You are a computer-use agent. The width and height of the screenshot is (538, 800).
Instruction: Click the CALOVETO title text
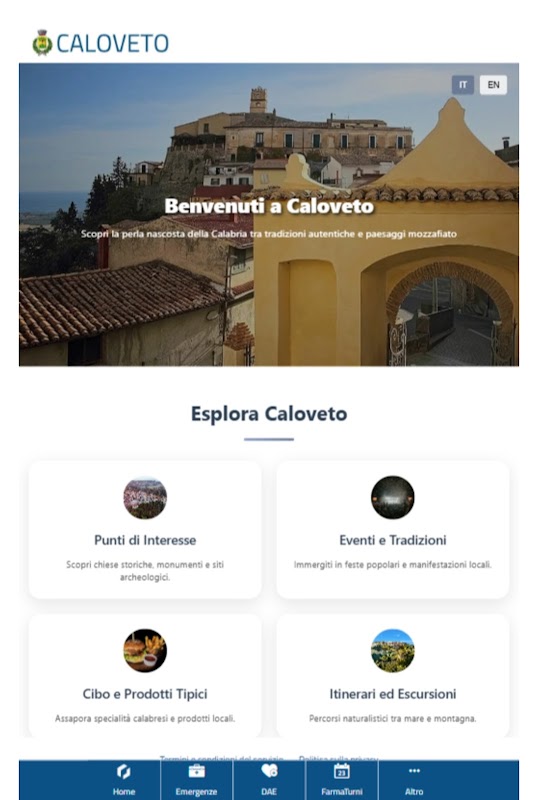pos(112,43)
